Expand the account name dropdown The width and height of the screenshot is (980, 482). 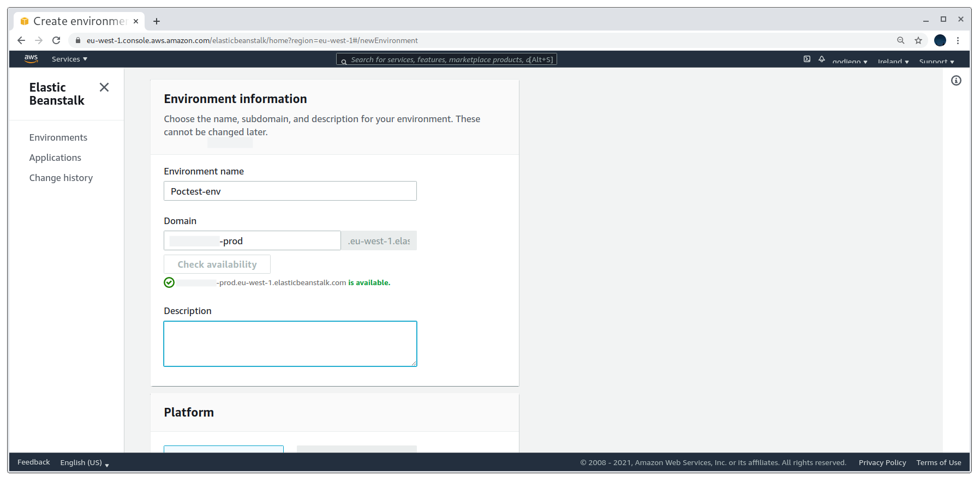[850, 61]
